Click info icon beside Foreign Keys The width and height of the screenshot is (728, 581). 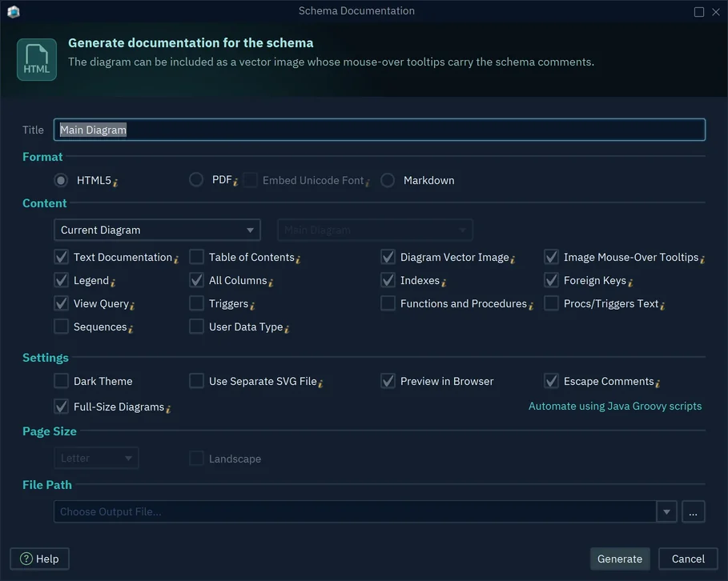point(630,283)
